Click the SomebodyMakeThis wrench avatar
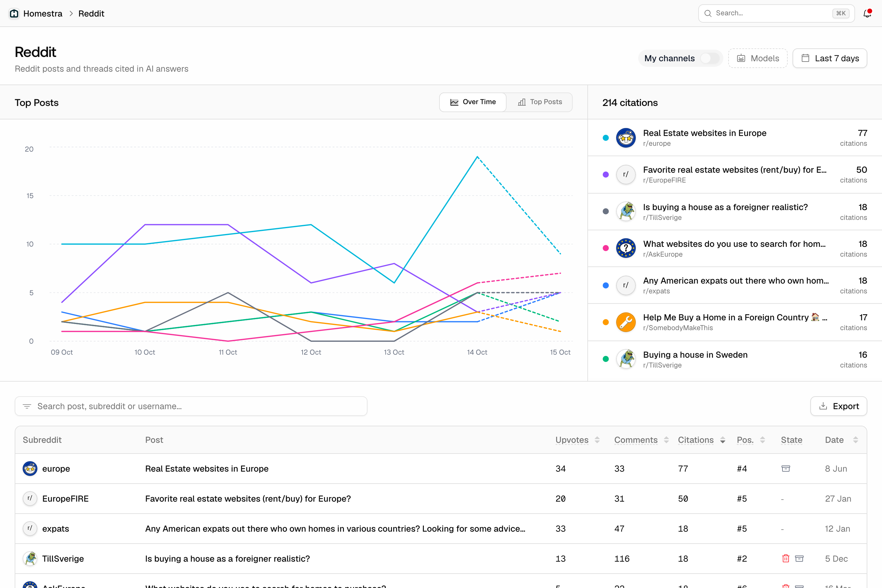 click(x=625, y=322)
